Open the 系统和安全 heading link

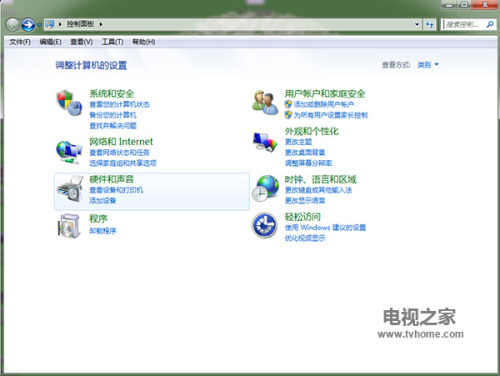click(112, 94)
